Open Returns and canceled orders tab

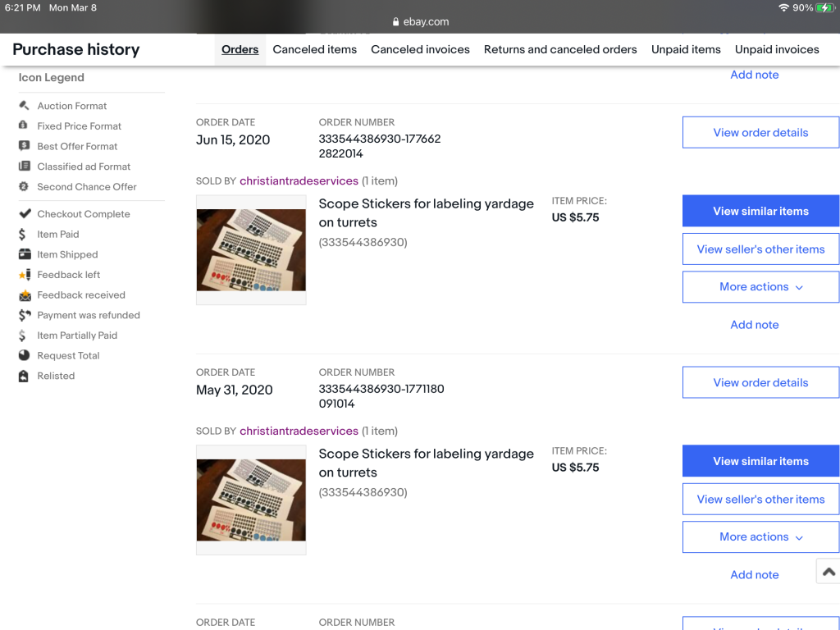(560, 49)
